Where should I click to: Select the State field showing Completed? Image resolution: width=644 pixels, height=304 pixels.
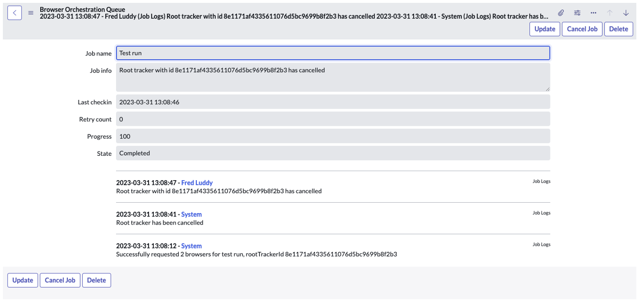[x=333, y=153]
